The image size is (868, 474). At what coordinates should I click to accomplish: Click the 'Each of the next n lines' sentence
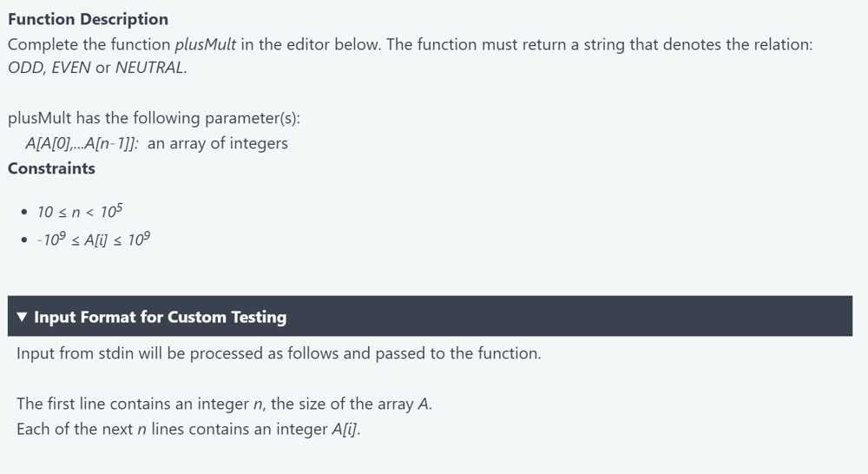click(188, 429)
